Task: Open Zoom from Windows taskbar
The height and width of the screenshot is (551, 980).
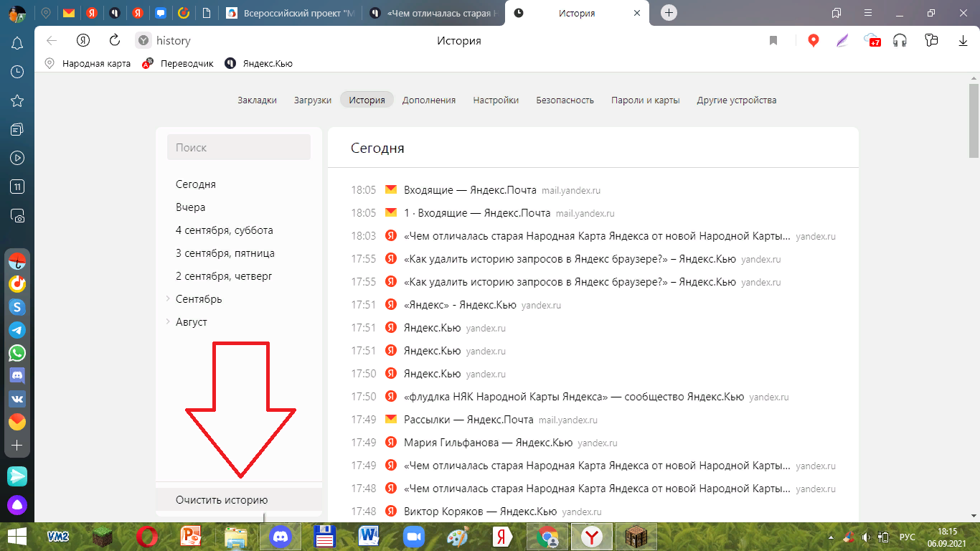Action: [413, 536]
